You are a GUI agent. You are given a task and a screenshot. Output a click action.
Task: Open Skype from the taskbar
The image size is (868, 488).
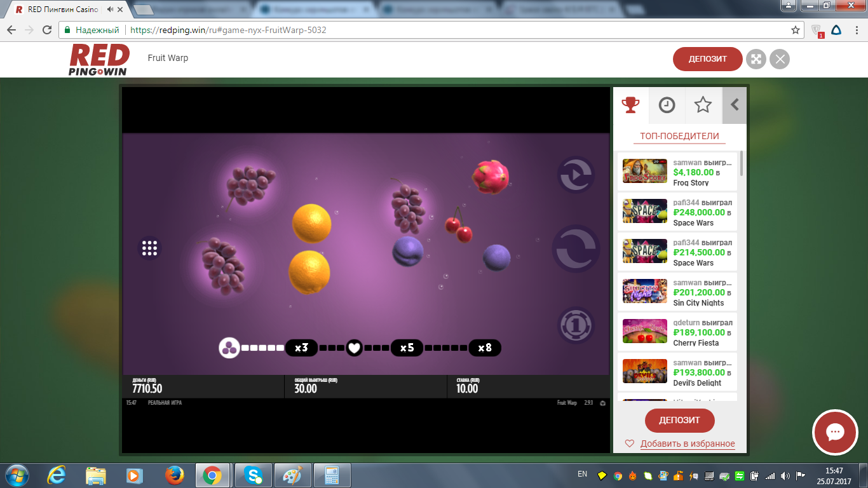pos(254,475)
